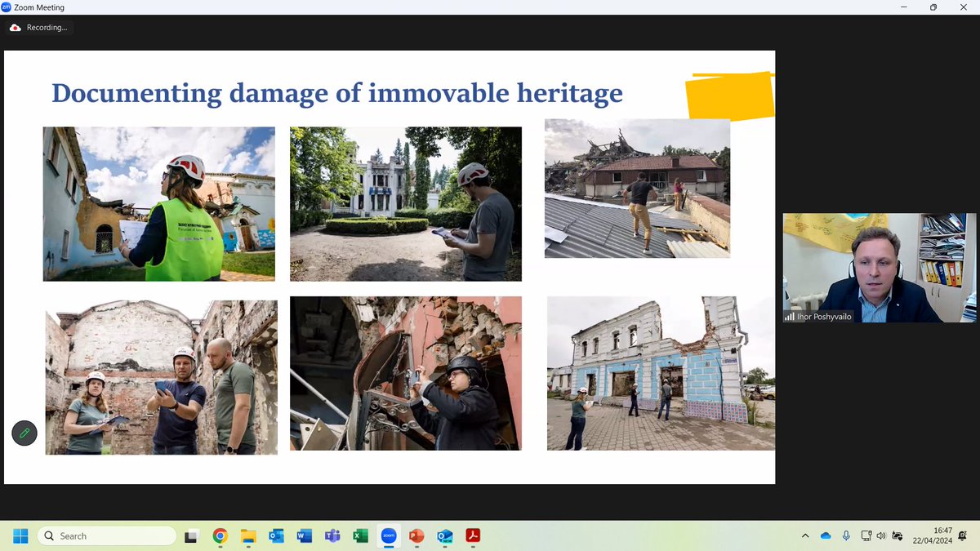This screenshot has height=551, width=980.
Task: Click the photo of people on metal roof
Action: point(637,189)
